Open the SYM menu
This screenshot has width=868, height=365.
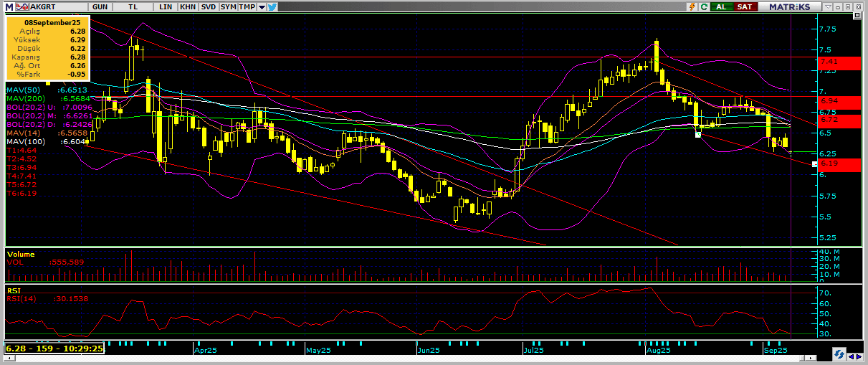[x=228, y=6]
